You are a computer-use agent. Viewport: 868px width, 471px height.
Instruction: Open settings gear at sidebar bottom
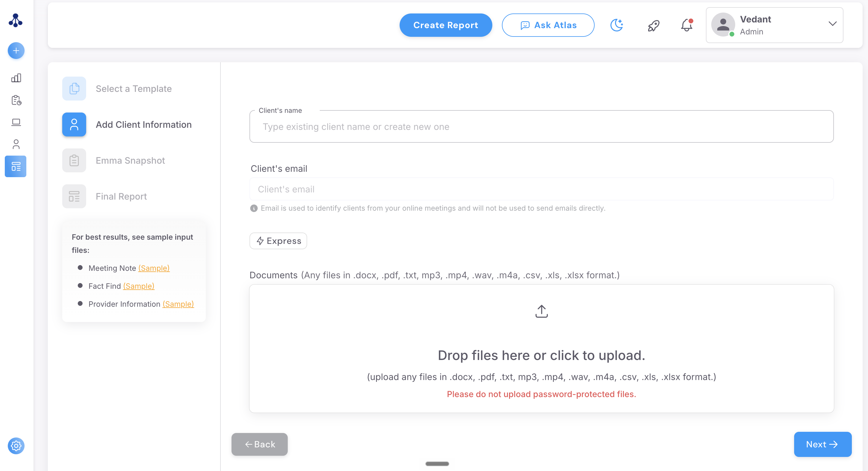tap(16, 446)
